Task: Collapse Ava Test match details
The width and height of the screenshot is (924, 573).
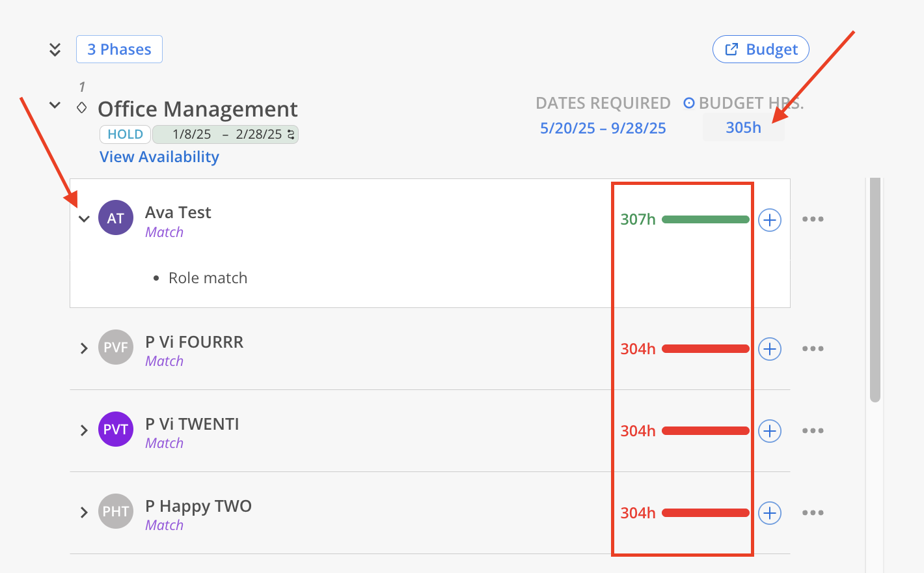Action: 84,219
